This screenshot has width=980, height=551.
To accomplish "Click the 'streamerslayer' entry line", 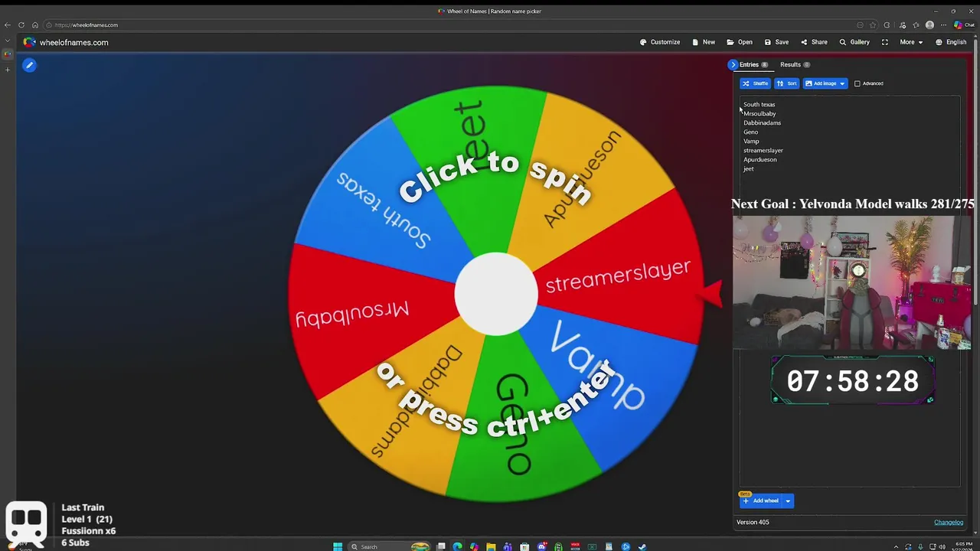I will [x=763, y=150].
